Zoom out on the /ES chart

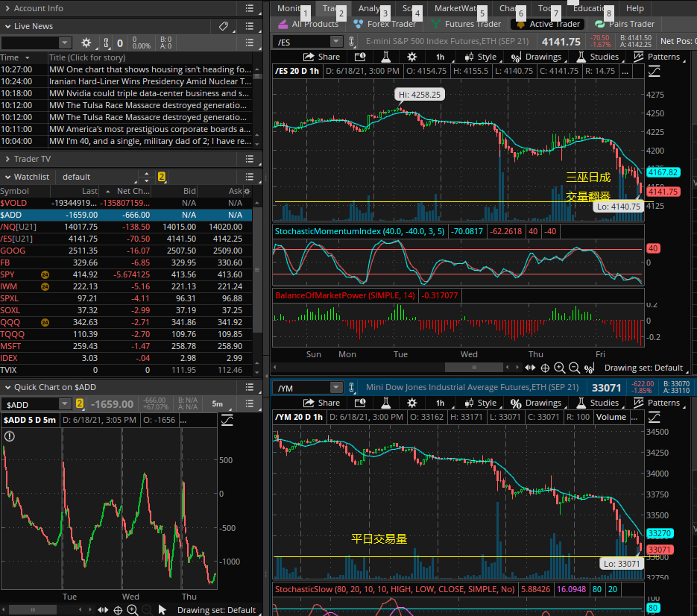[574, 368]
